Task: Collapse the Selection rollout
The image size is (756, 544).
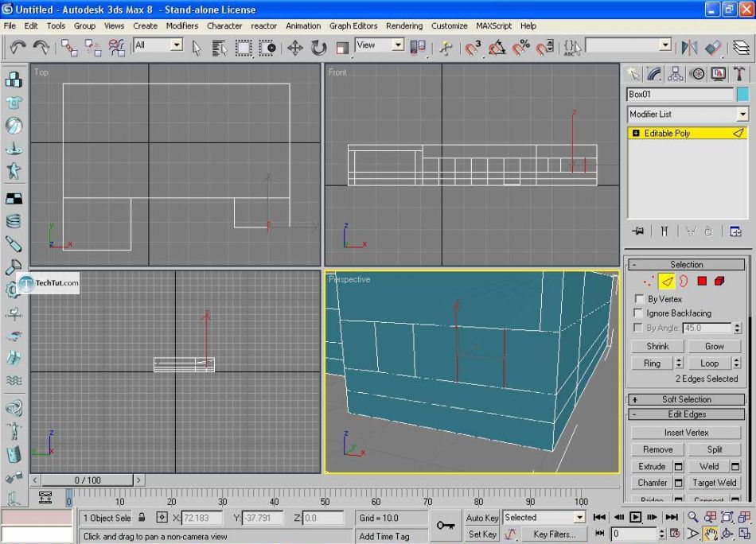Action: pos(686,264)
